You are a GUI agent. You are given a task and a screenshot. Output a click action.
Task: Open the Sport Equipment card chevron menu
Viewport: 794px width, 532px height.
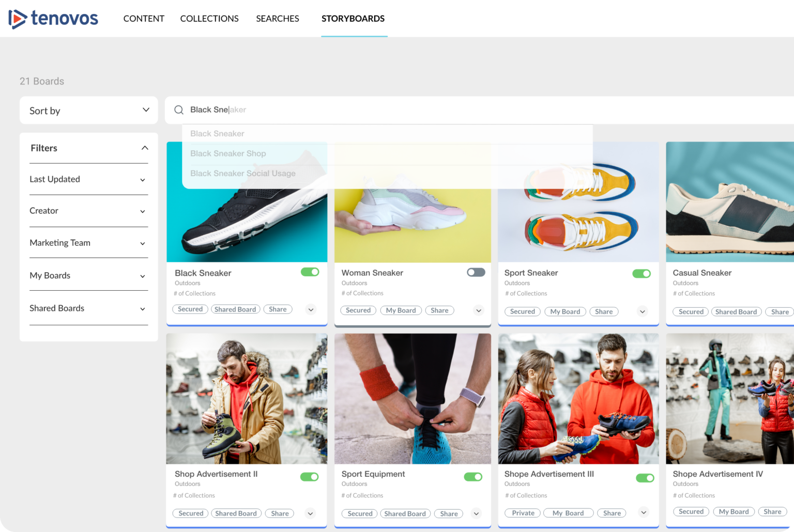pos(477,513)
